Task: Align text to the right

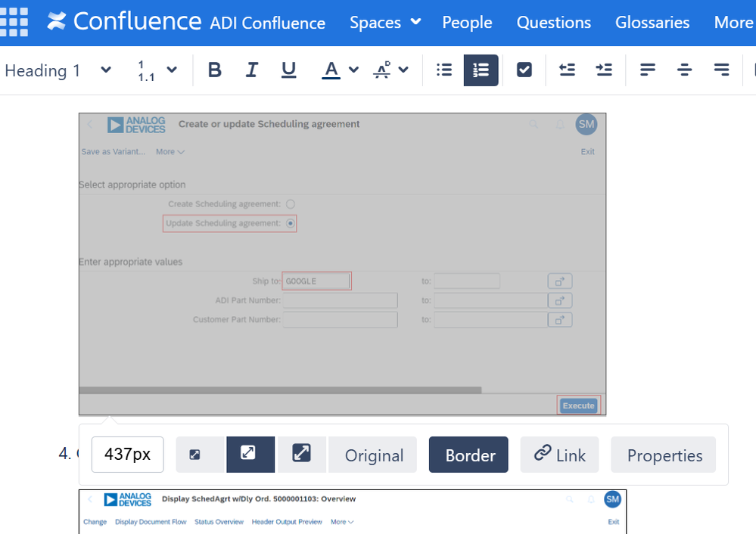Action: [721, 70]
